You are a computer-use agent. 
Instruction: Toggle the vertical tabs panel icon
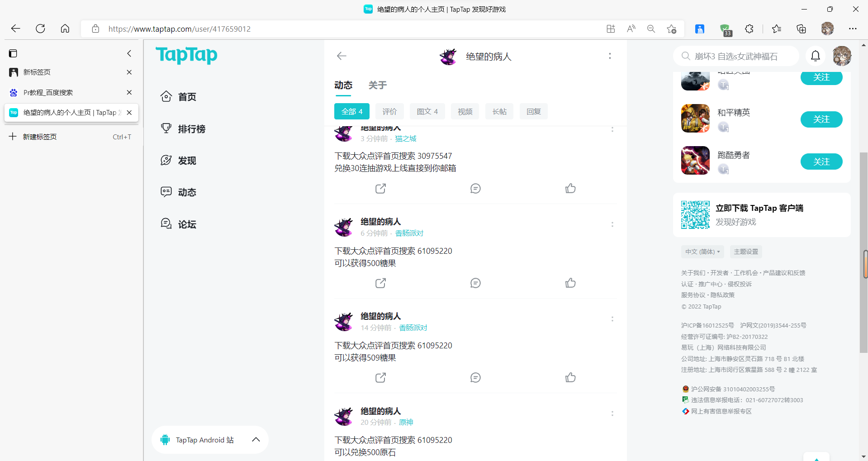point(13,53)
